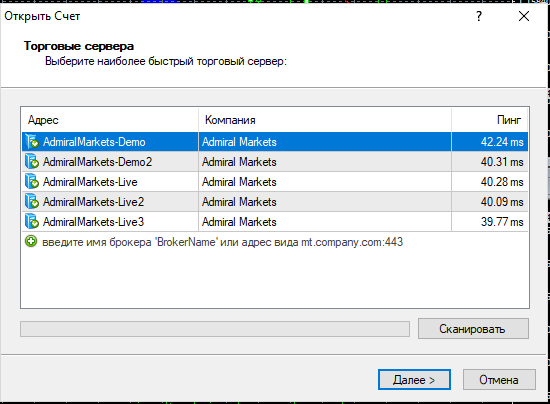Click the server icon beside AdmiralMarkets-Demo
Image resolution: width=550 pixels, height=404 pixels.
coord(32,142)
